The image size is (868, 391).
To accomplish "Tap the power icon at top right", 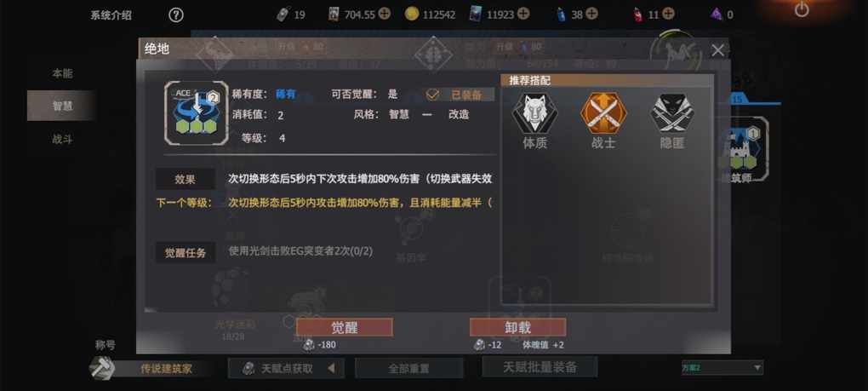I will [x=802, y=9].
